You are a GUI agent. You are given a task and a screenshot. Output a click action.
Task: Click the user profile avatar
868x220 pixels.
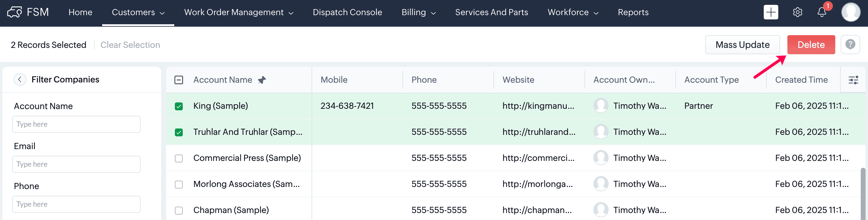pos(850,12)
